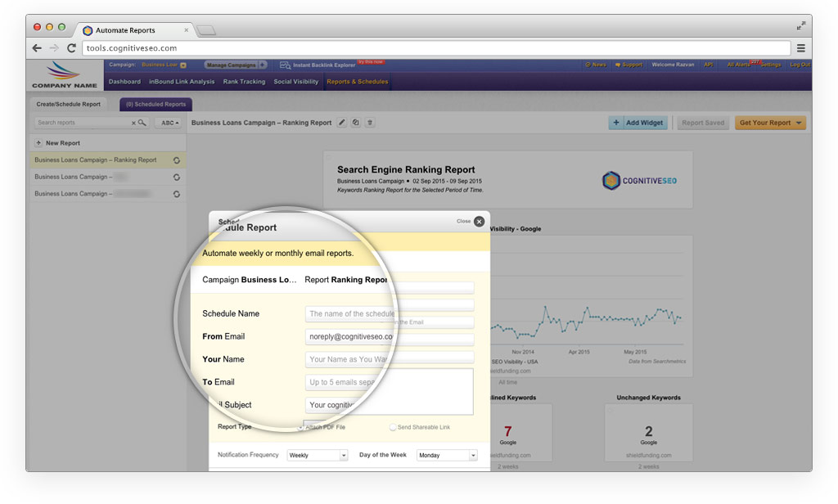Click the plus icon on the Add Widget button
The image size is (838, 504).
[x=615, y=123]
